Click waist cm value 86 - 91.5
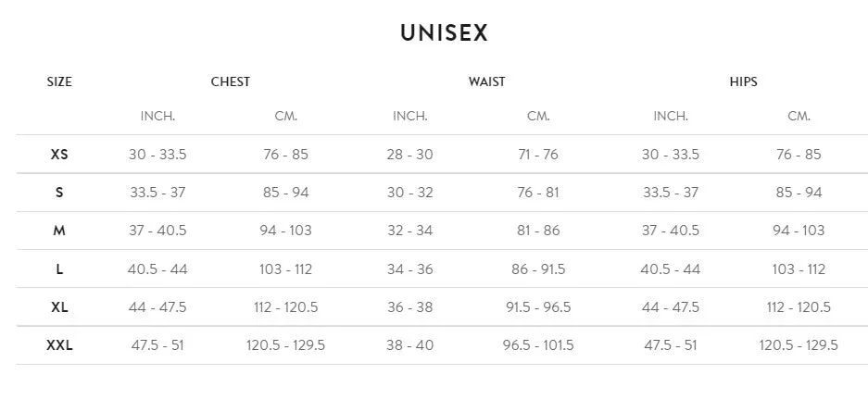 (538, 269)
